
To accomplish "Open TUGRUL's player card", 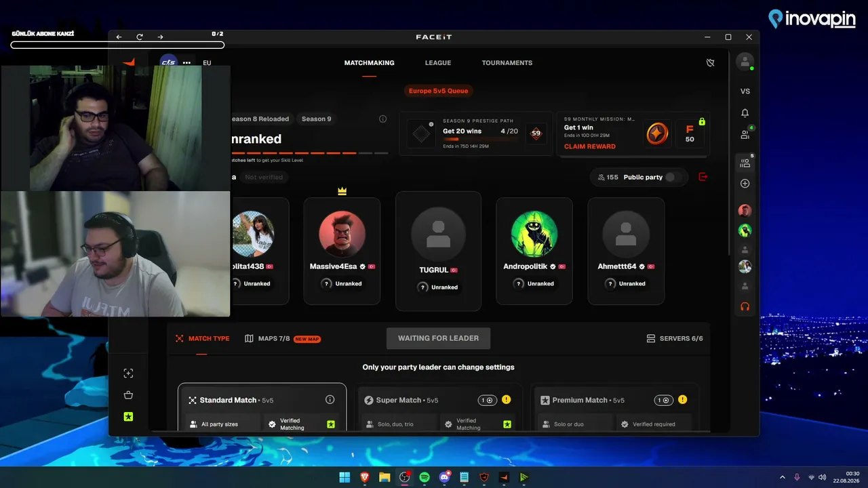I will (x=438, y=251).
